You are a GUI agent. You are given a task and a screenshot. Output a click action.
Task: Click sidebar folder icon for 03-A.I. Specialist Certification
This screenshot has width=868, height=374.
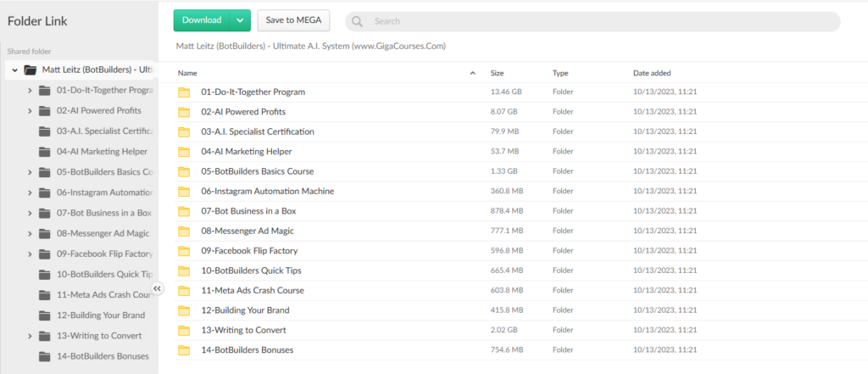pos(44,131)
